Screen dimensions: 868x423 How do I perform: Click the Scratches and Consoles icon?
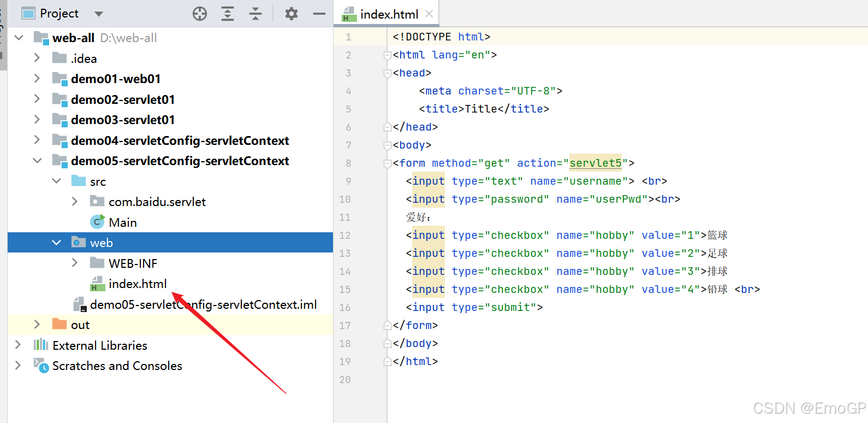pos(41,366)
